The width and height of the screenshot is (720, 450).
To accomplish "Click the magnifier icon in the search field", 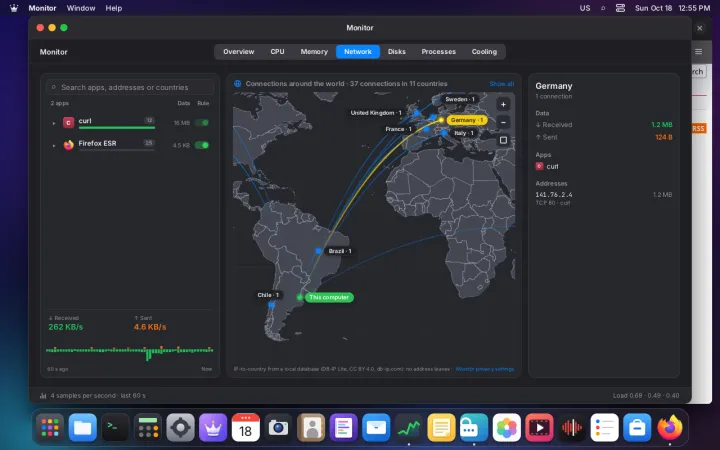I will point(54,87).
